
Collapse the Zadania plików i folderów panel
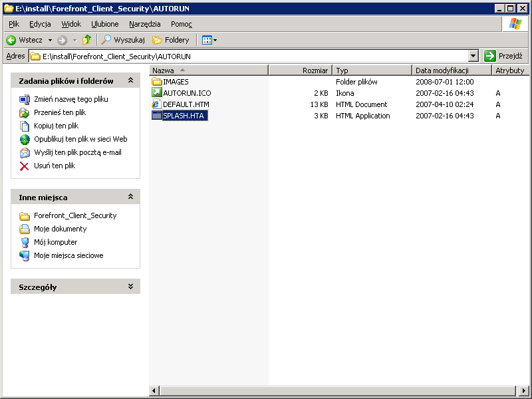pyautogui.click(x=130, y=80)
